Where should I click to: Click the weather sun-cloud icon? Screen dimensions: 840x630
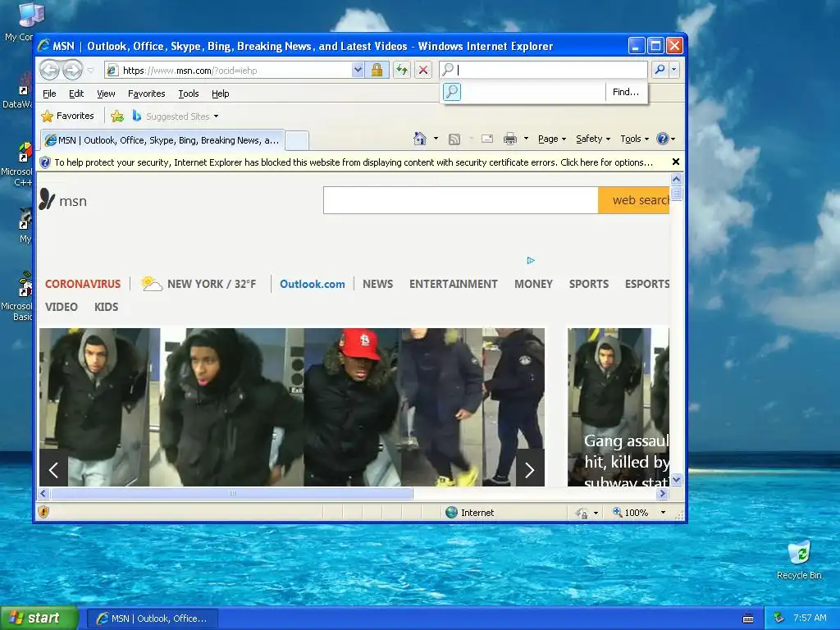click(151, 283)
